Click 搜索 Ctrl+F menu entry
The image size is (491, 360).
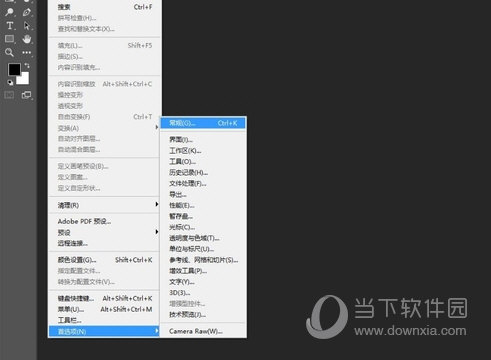point(105,7)
